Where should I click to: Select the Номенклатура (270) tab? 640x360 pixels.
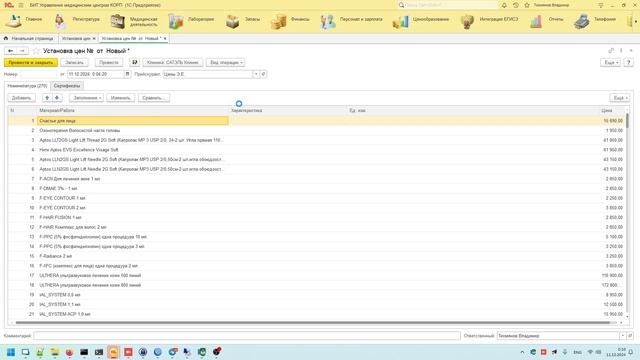pos(27,86)
